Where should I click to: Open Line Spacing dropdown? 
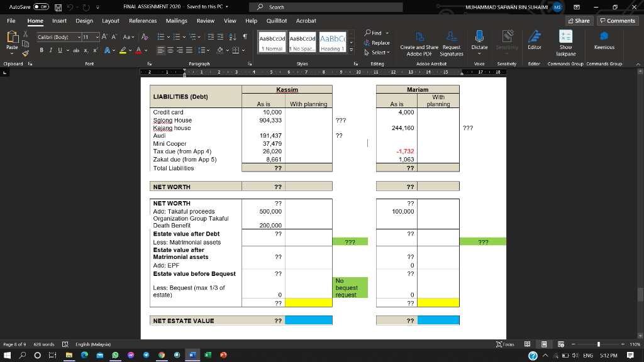coord(204,50)
